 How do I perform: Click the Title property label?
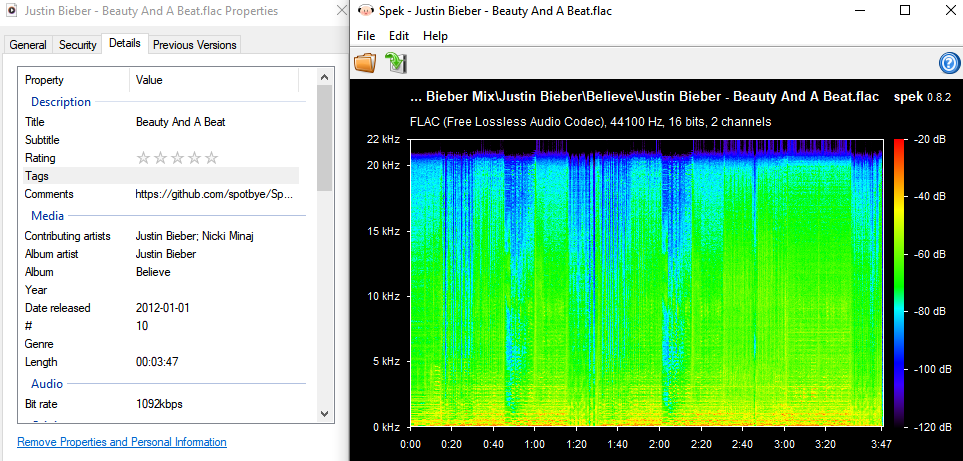click(x=34, y=122)
